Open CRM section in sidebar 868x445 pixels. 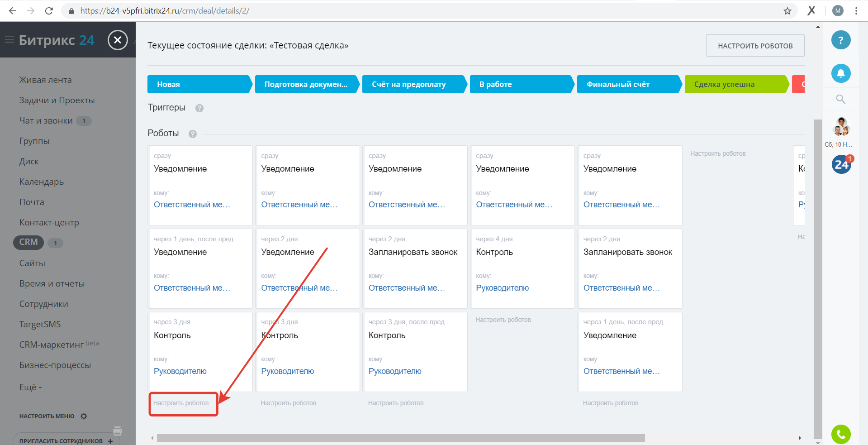coord(28,242)
